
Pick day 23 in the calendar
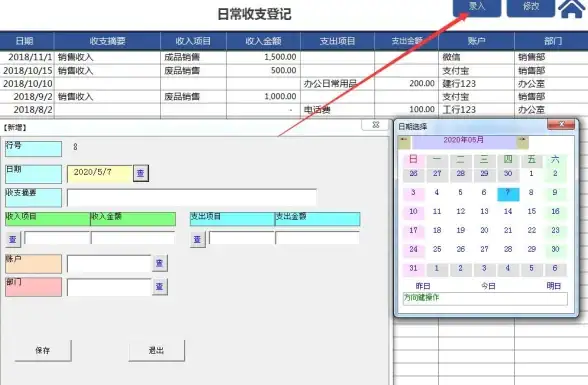click(555, 231)
